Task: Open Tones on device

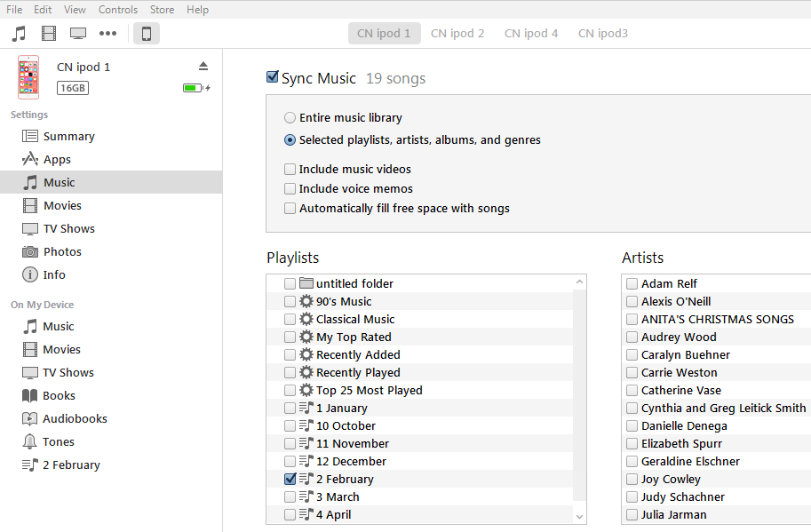Action: [111, 441]
